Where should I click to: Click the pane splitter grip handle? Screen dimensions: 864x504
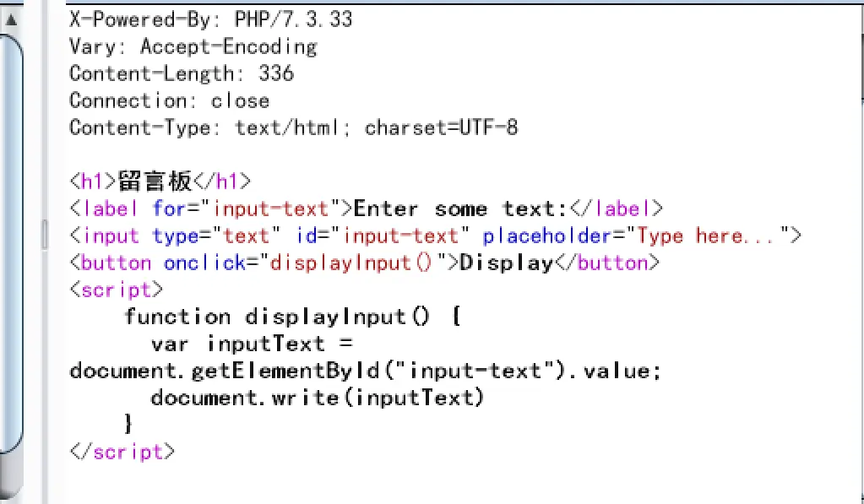pyautogui.click(x=44, y=235)
